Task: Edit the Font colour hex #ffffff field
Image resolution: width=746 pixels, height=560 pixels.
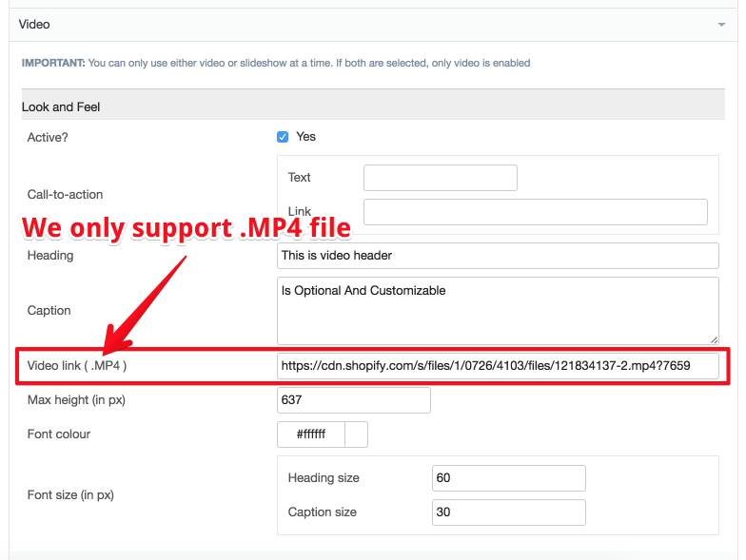Action: [x=310, y=434]
